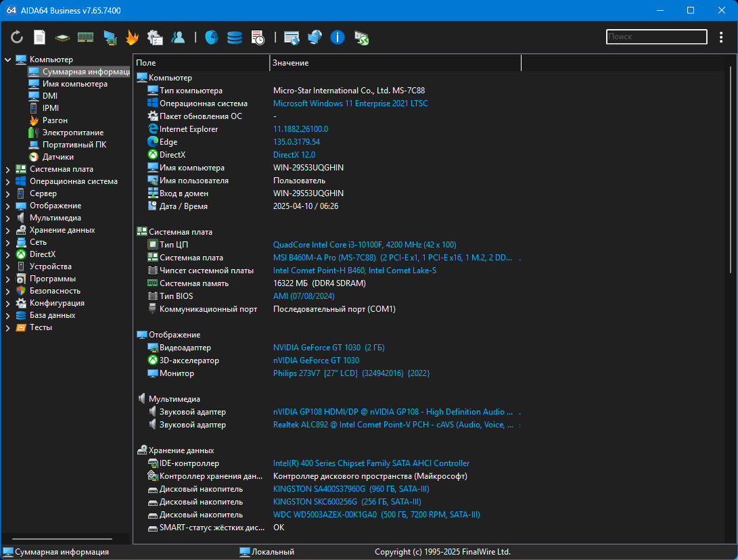Open the blue pie chart icon

click(x=211, y=37)
